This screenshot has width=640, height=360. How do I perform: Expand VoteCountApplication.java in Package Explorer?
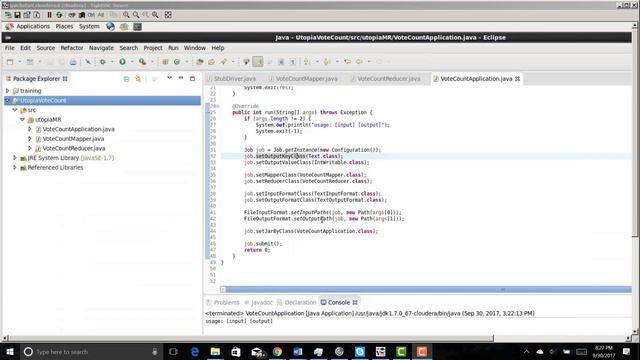[30, 129]
